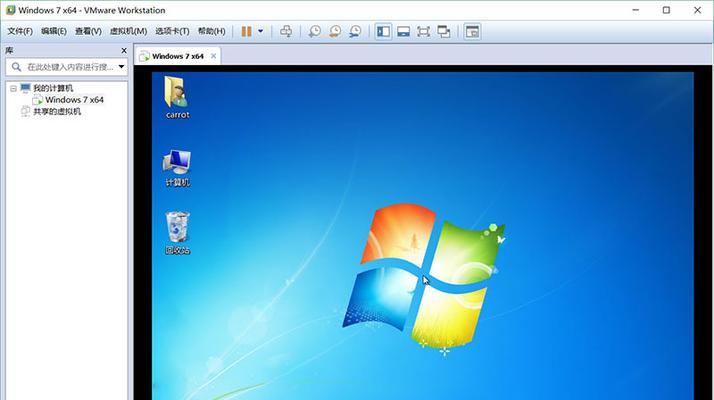
Task: Open the 虚拟机(M) menu
Action: pos(128,31)
